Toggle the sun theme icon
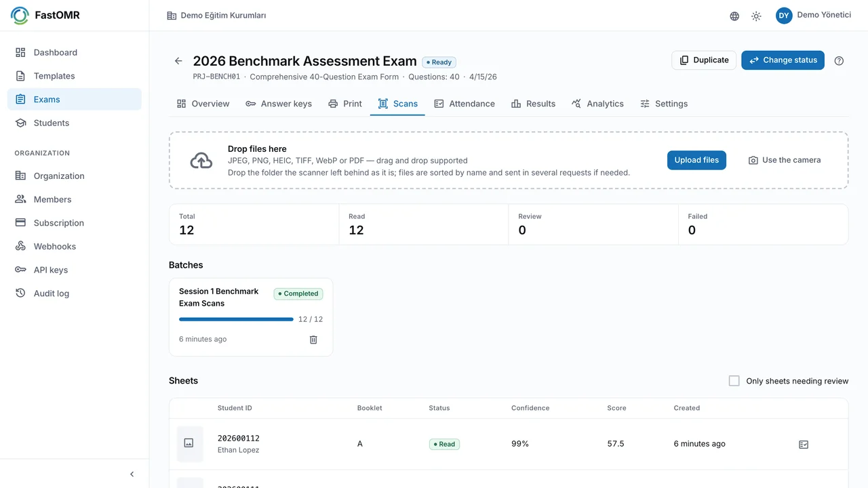Viewport: 868px width, 488px height. [x=756, y=16]
